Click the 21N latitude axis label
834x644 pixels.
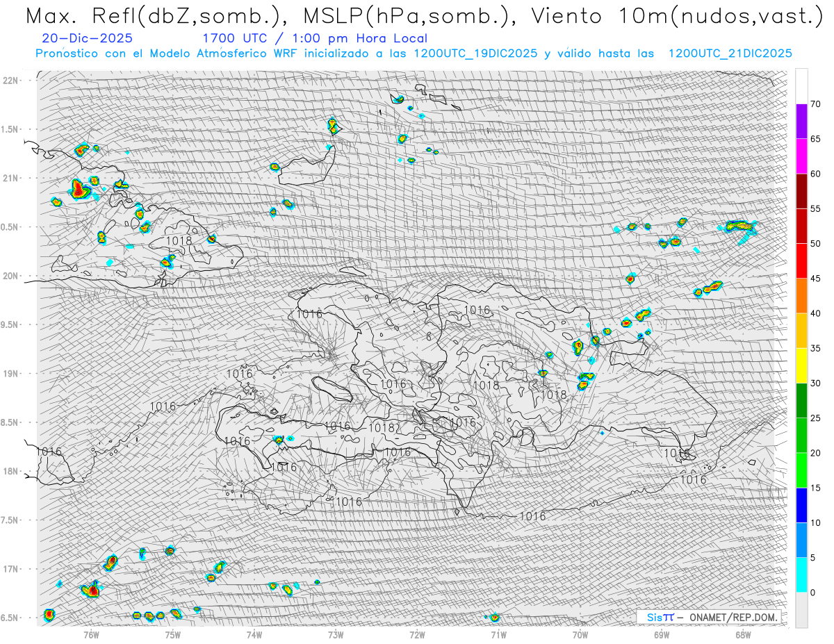coord(12,178)
